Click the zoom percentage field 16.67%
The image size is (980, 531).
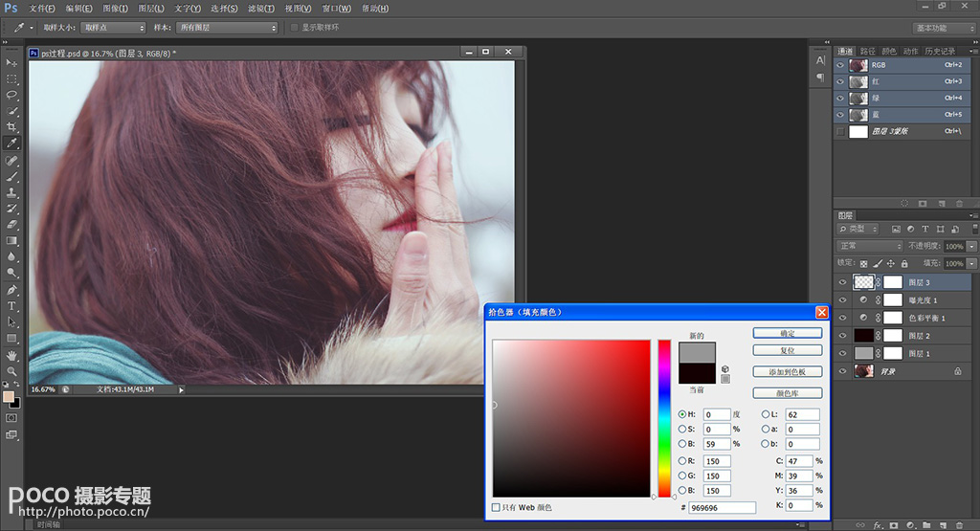43,389
